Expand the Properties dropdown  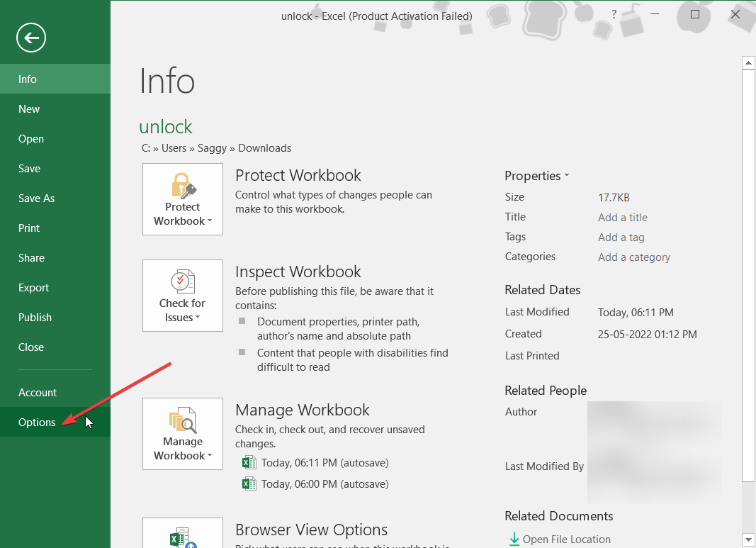pyautogui.click(x=536, y=176)
